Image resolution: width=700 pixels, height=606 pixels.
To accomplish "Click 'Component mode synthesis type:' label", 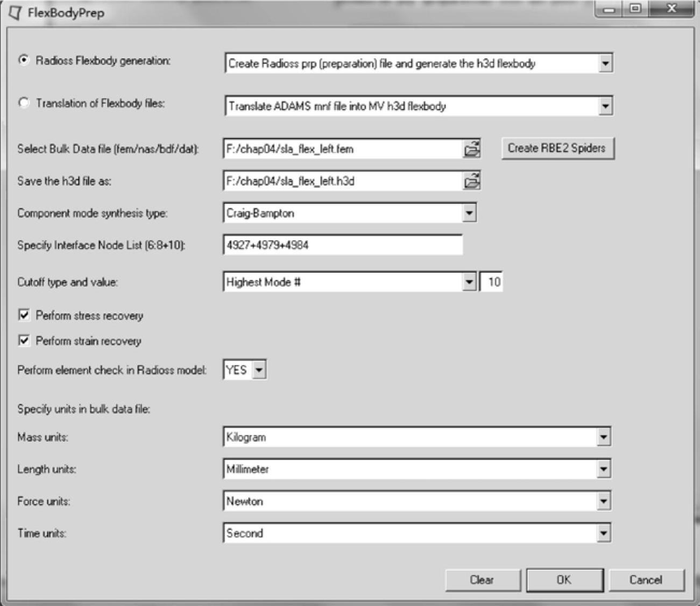I will tap(92, 213).
